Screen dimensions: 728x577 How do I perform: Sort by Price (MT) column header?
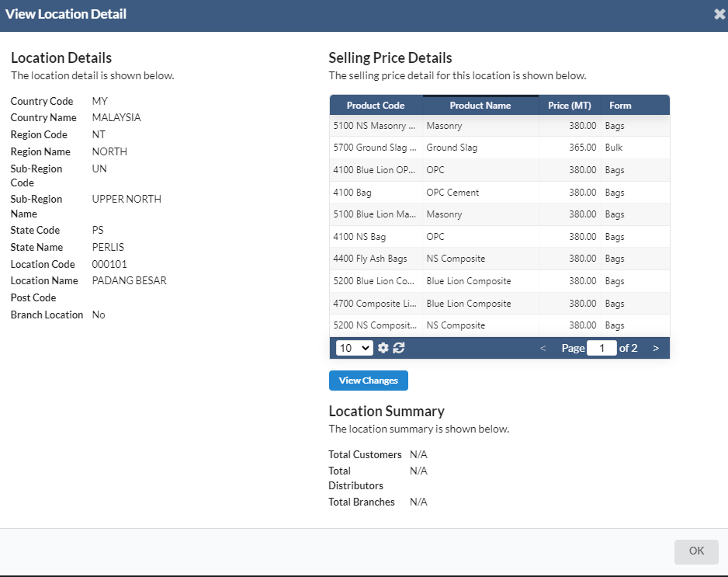click(569, 106)
